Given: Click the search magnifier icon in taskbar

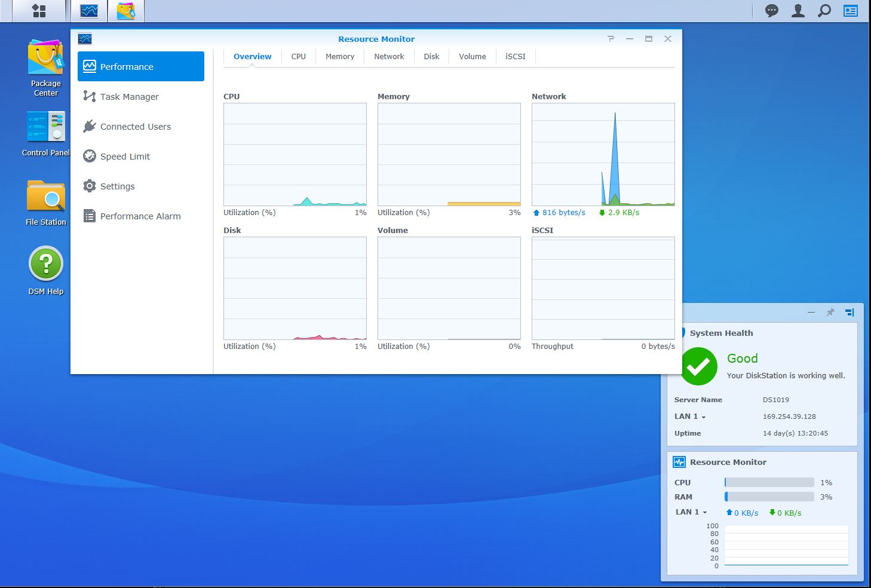Looking at the screenshot, I should 824,11.
